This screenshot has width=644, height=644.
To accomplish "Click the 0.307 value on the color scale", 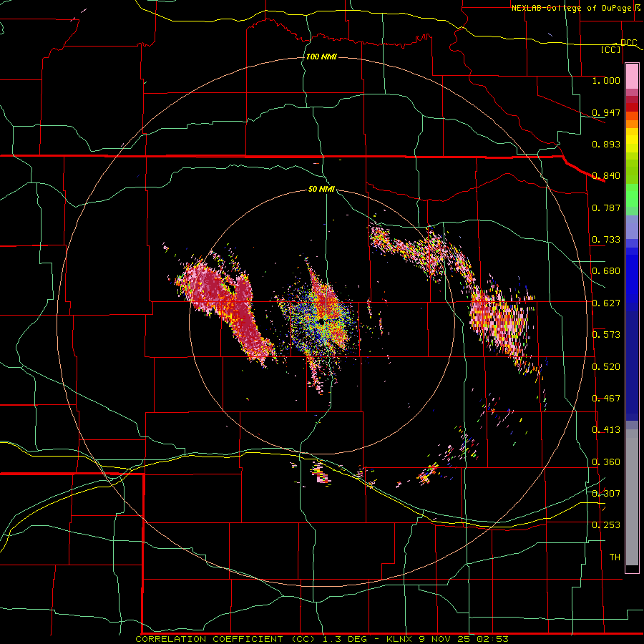I will coord(606,494).
